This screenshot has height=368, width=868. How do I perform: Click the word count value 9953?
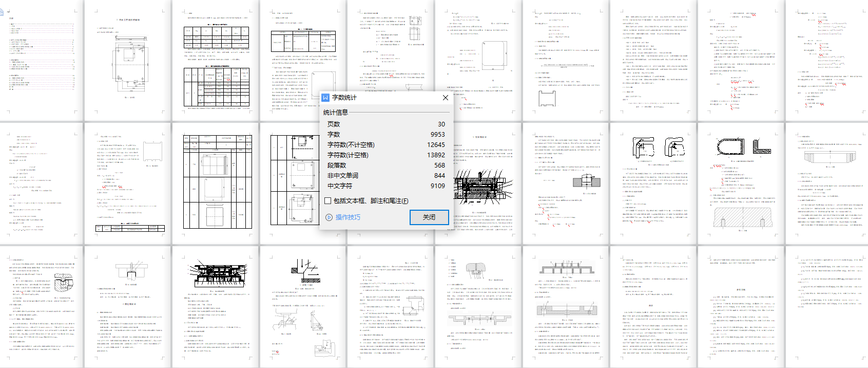438,135
